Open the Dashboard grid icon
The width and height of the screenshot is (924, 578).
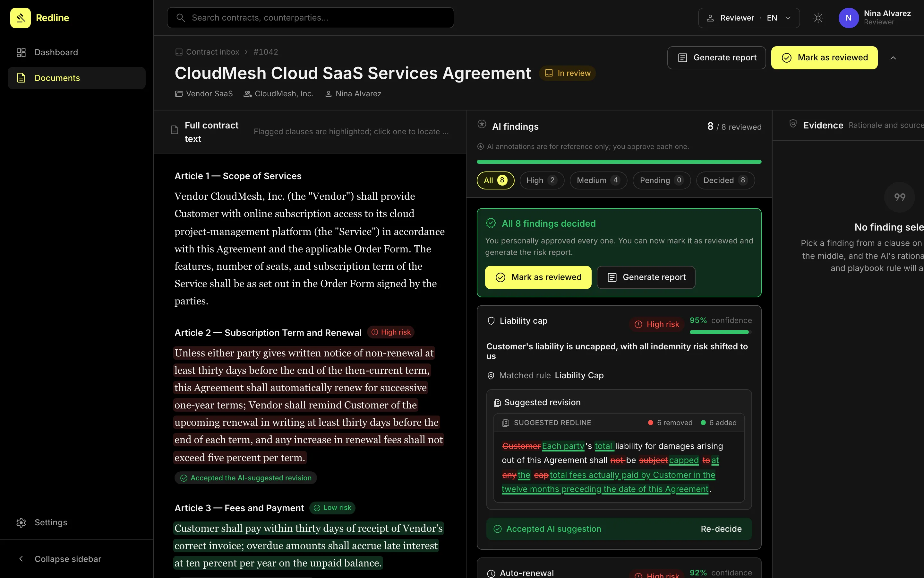[21, 52]
